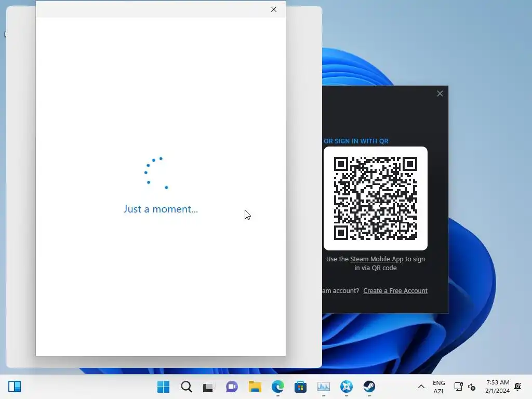The image size is (532, 399).
Task: Click the 'OR SIGN IN WITH QR' heading
Action: (x=356, y=141)
